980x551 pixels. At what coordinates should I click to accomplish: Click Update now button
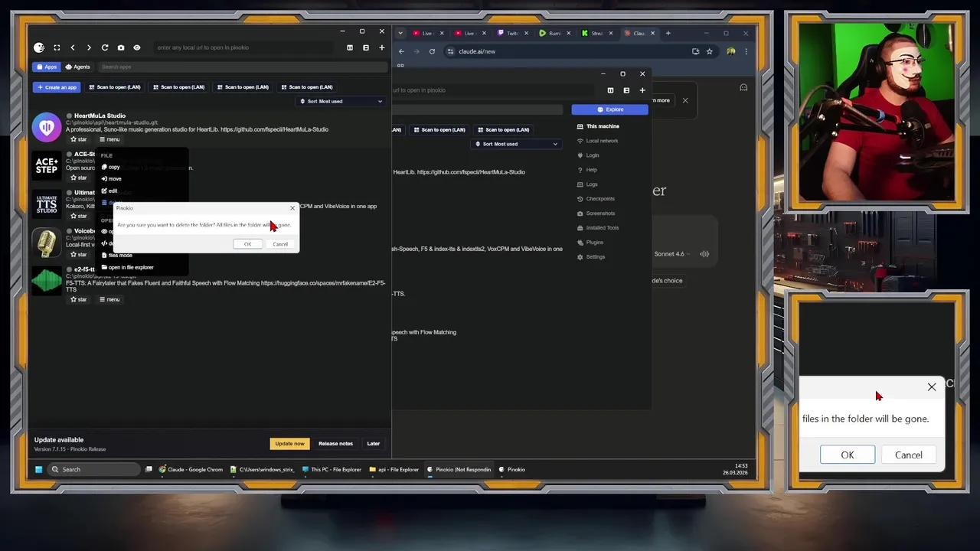point(290,443)
